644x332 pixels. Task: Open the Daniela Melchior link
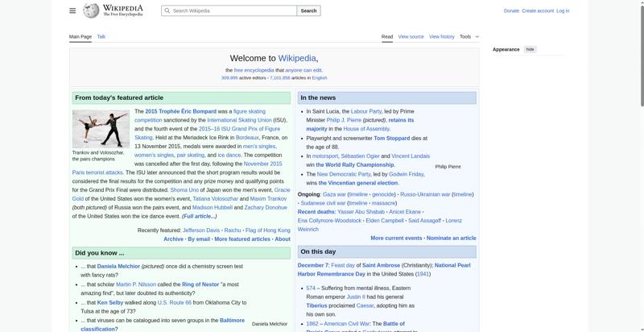(x=118, y=266)
